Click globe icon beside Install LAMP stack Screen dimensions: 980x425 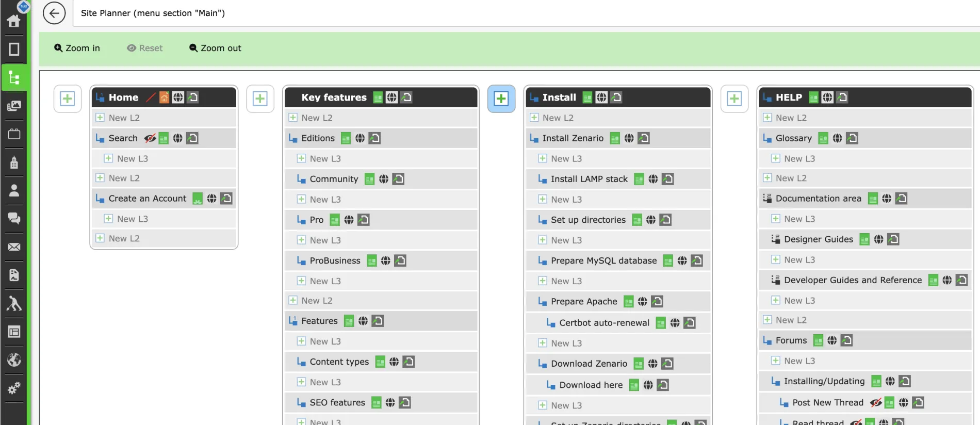pos(653,179)
